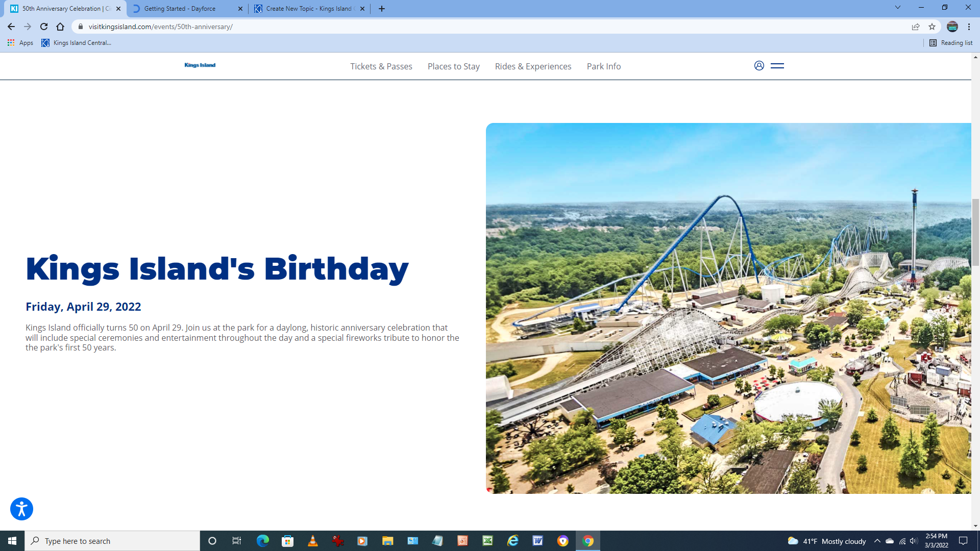The image size is (980, 551).
Task: Click the accessibility widget icon
Action: tap(21, 509)
